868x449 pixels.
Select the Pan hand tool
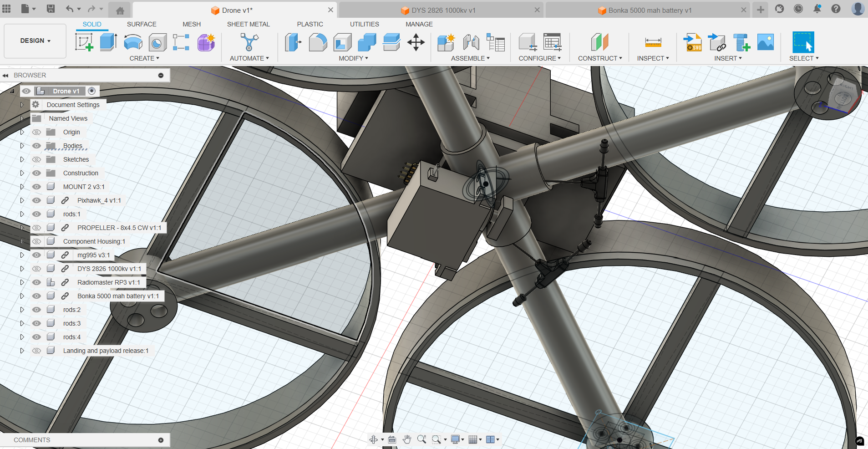click(407, 439)
